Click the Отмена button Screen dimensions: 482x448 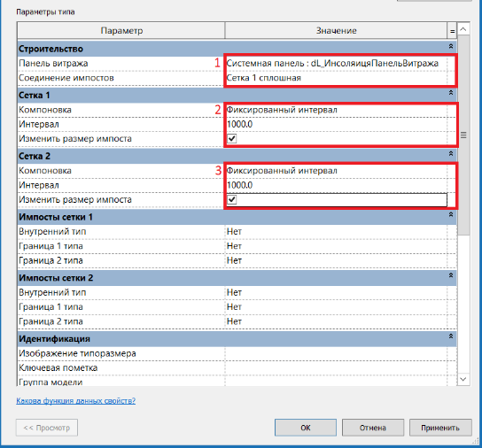373,428
